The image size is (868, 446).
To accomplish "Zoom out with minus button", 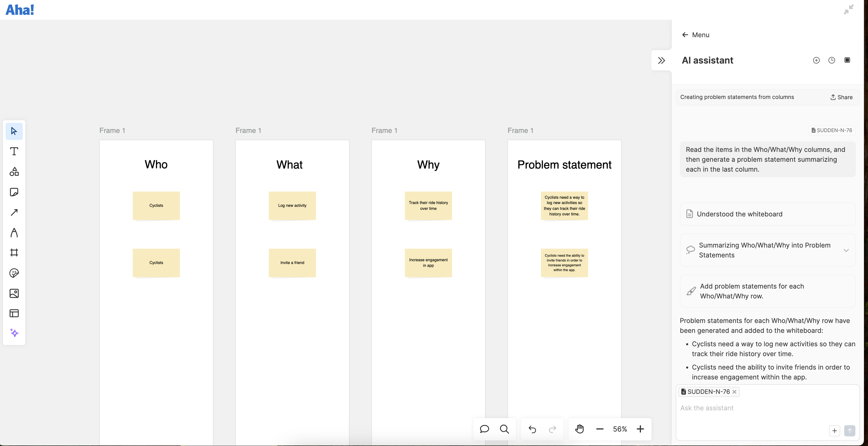I will click(599, 429).
